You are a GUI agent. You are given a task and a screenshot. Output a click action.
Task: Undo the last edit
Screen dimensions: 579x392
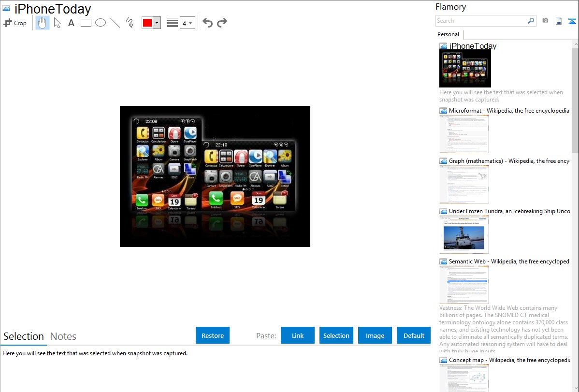point(207,23)
